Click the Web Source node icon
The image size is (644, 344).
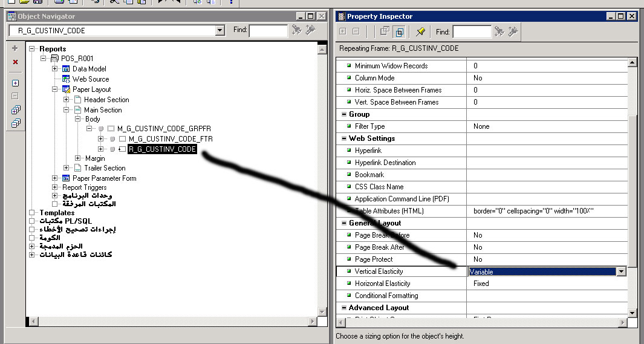[x=66, y=79]
